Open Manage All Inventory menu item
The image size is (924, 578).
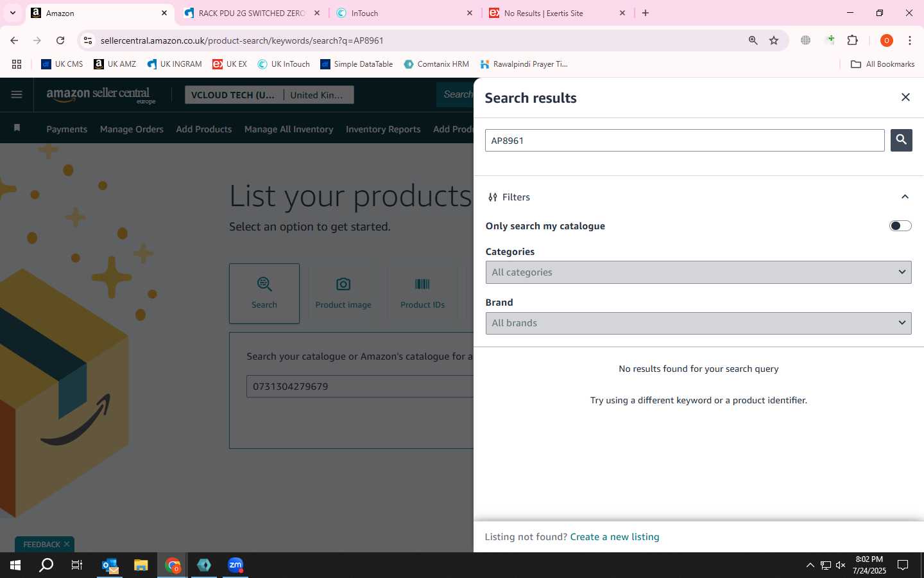click(289, 129)
